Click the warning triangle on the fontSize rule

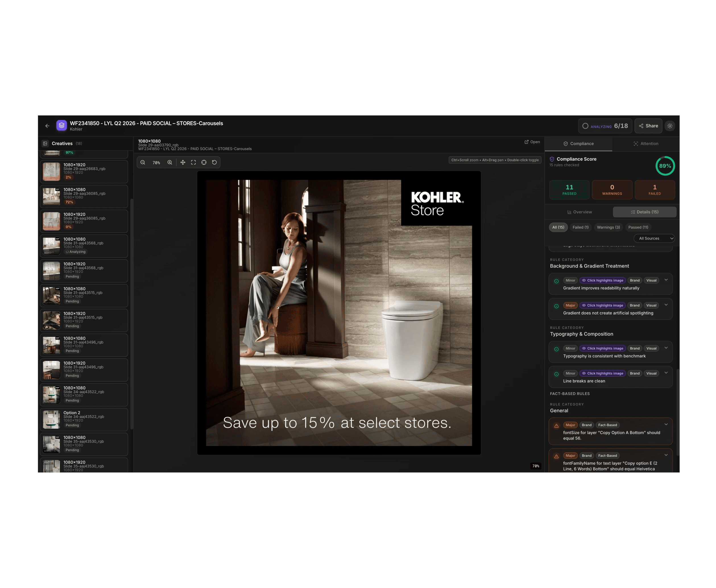pyautogui.click(x=556, y=426)
